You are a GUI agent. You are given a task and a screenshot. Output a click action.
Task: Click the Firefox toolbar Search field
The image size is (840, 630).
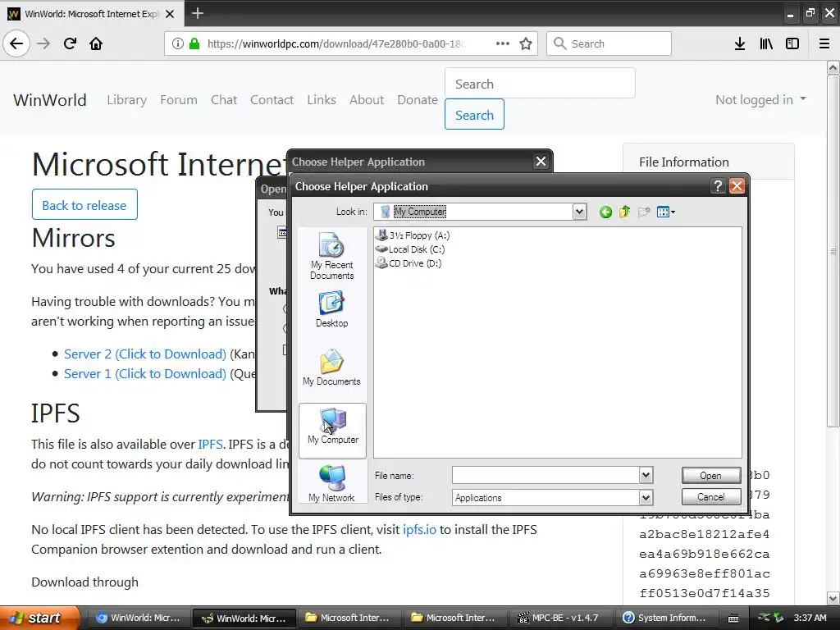pyautogui.click(x=609, y=43)
